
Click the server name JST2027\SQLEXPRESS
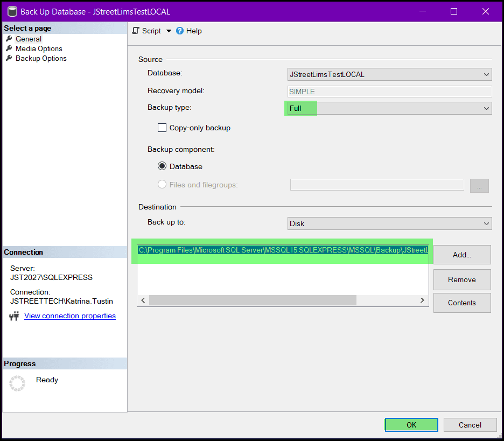click(52, 277)
